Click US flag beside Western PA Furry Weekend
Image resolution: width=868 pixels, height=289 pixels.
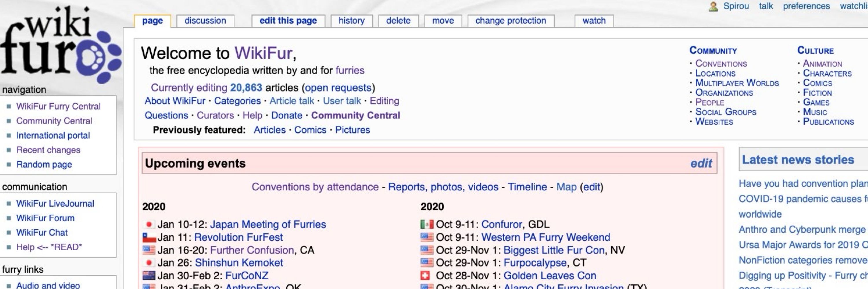coord(427,238)
